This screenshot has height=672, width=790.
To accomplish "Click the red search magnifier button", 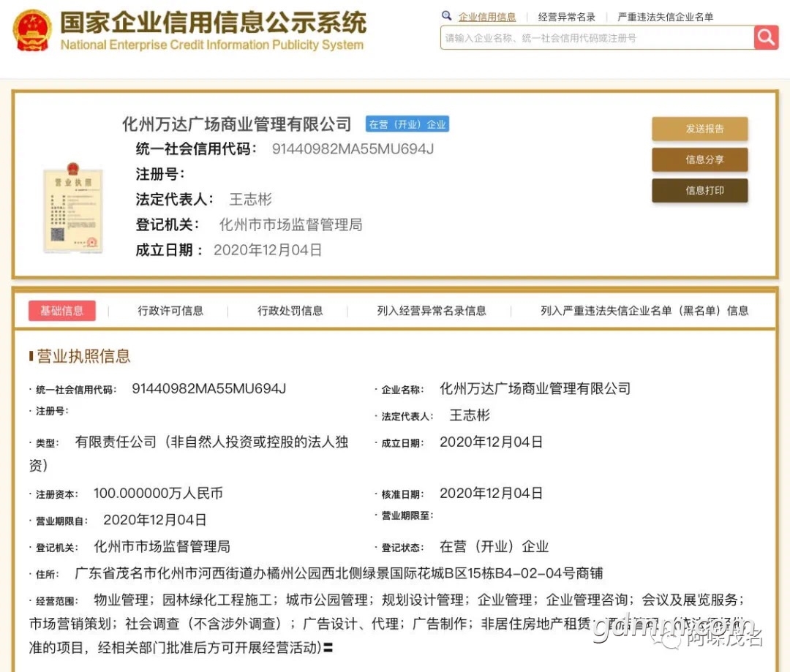I will click(x=766, y=37).
